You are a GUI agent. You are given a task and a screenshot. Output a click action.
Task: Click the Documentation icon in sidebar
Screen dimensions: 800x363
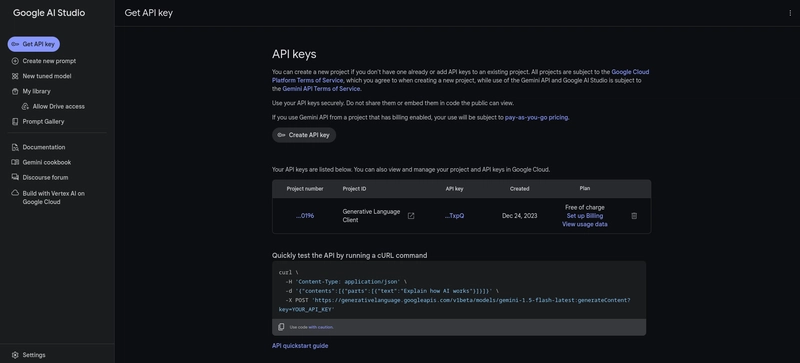pyautogui.click(x=15, y=147)
